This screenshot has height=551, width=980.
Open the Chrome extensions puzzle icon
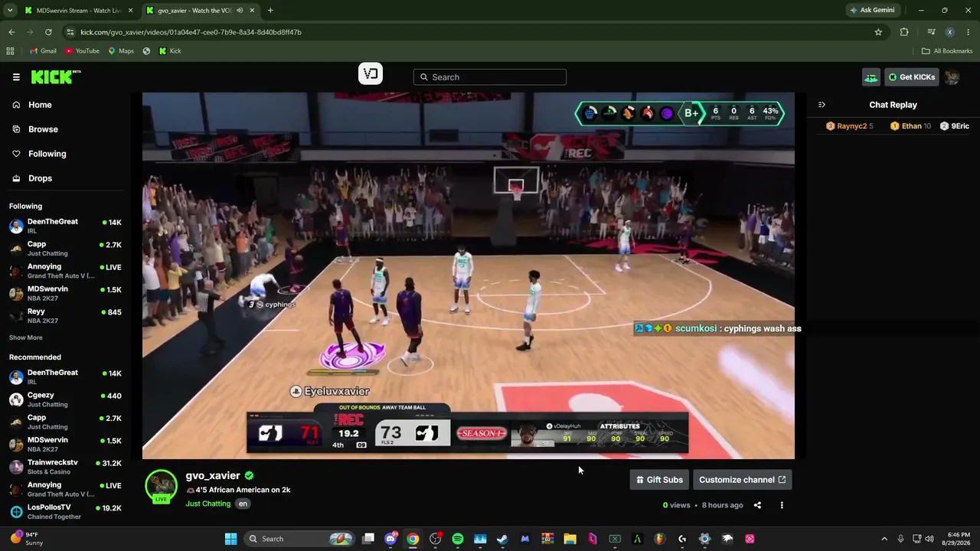coord(904,32)
